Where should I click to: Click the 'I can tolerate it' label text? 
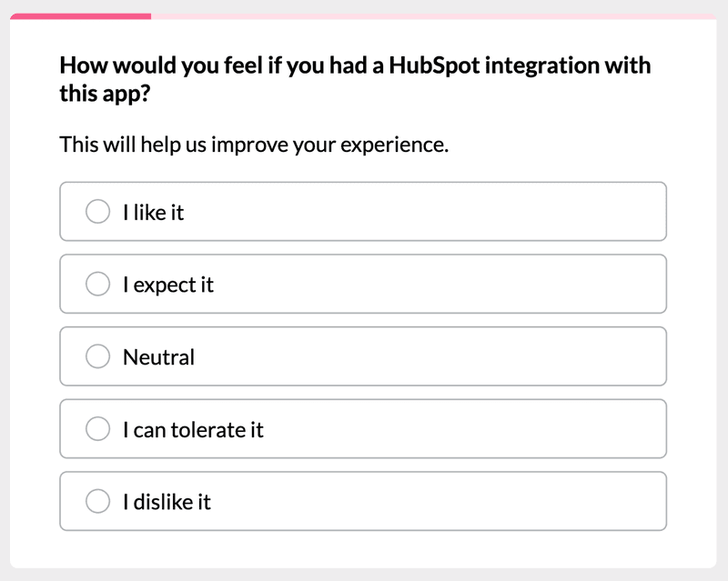[193, 429]
